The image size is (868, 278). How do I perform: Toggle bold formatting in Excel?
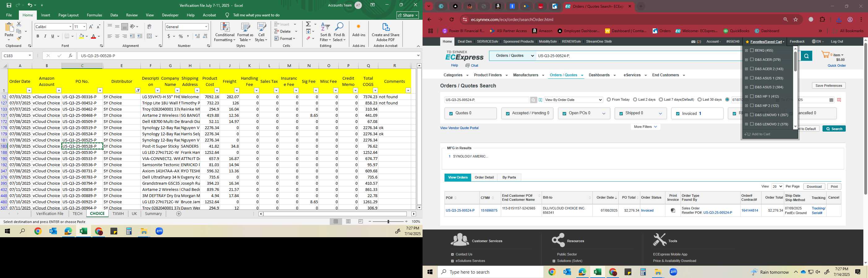[x=38, y=36]
